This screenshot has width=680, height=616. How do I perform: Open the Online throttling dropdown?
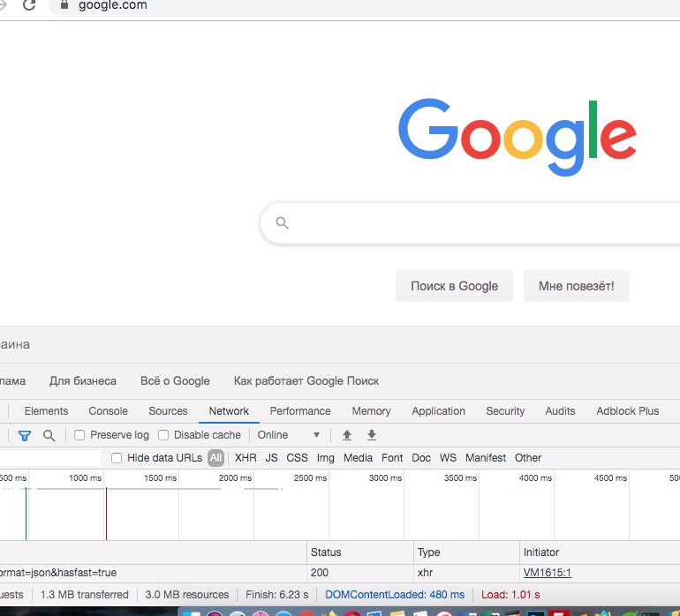289,435
